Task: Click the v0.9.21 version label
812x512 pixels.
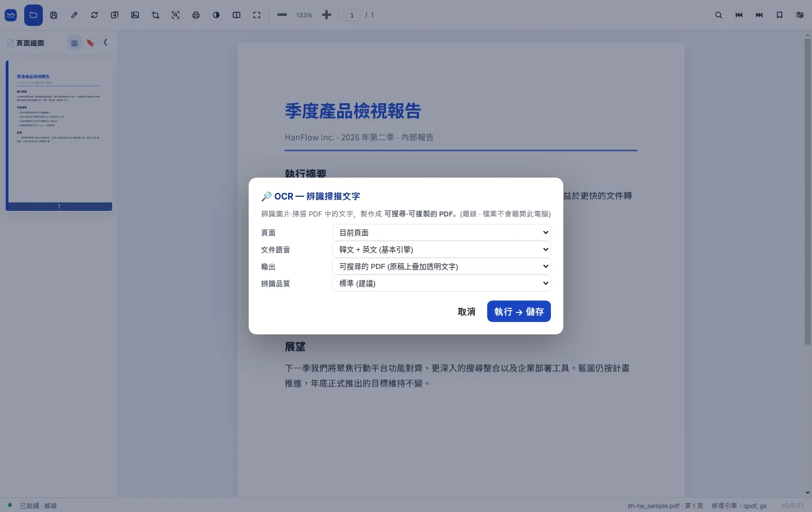Action: (x=792, y=506)
